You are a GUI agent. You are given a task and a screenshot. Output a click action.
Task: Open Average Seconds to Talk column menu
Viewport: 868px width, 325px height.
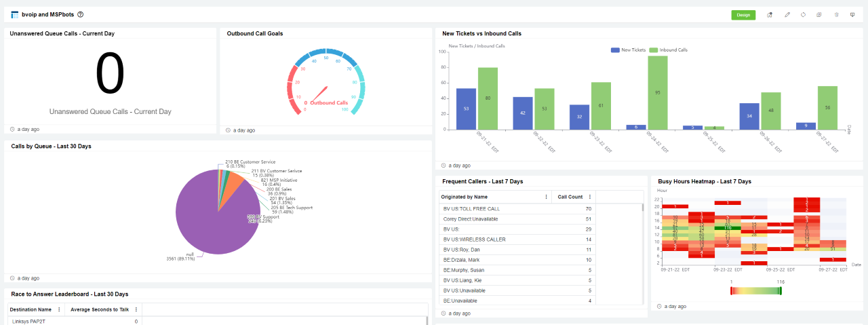[x=136, y=309]
